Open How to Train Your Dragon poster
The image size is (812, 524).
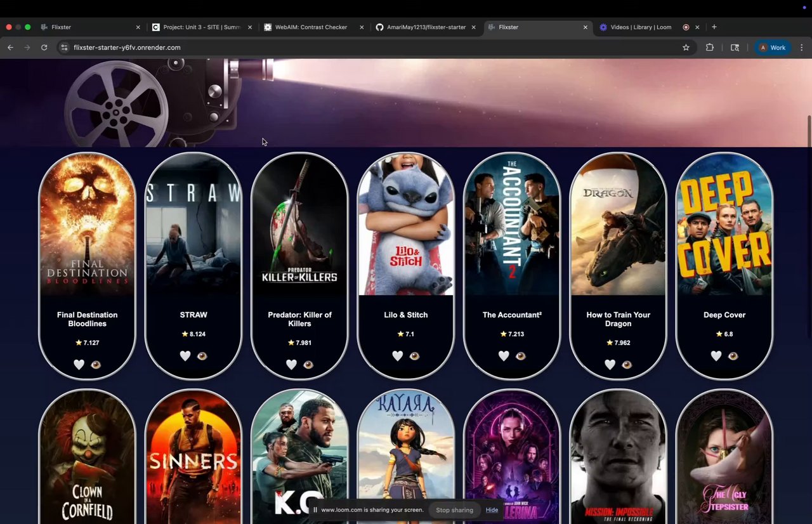(618, 225)
